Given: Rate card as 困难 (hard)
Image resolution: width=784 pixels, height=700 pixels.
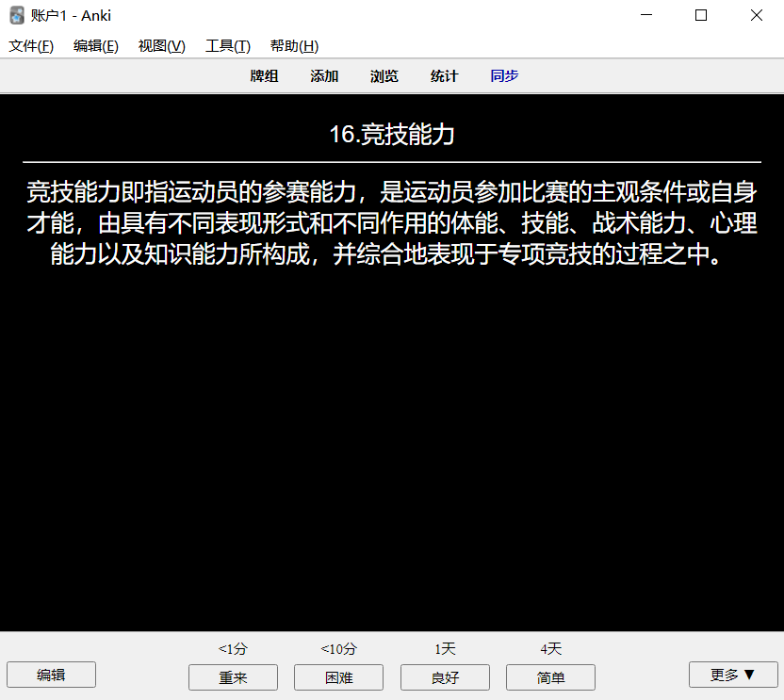Looking at the screenshot, I should (338, 677).
